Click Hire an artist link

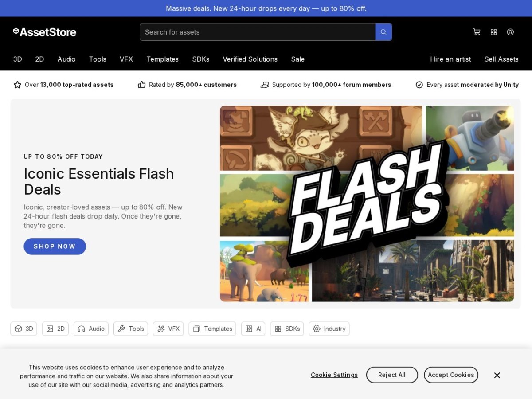pyautogui.click(x=450, y=59)
